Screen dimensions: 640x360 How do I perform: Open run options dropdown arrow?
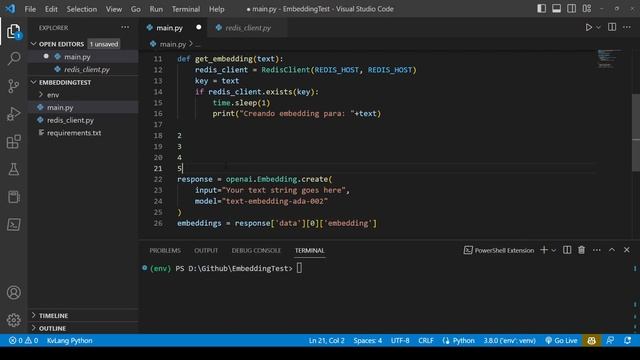pyautogui.click(x=598, y=28)
